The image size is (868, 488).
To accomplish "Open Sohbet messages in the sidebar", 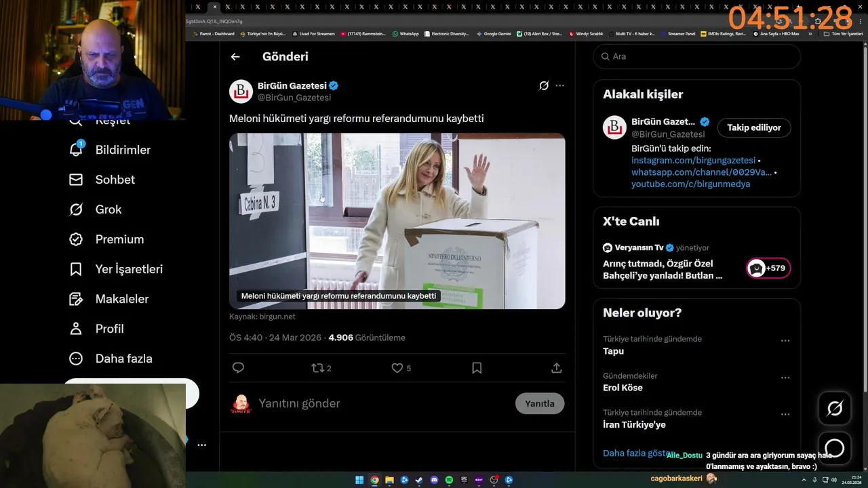I will tap(102, 180).
